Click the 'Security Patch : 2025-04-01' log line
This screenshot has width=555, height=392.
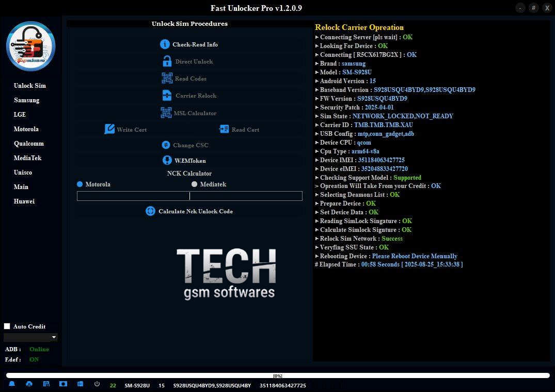(354, 107)
